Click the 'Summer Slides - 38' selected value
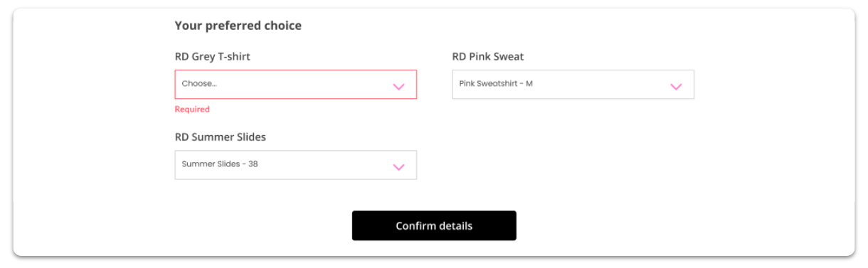This screenshot has width=868, height=268. 220,164
